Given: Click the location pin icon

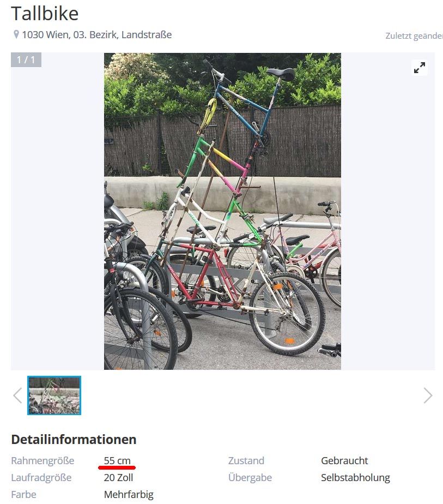Looking at the screenshot, I should coord(16,34).
